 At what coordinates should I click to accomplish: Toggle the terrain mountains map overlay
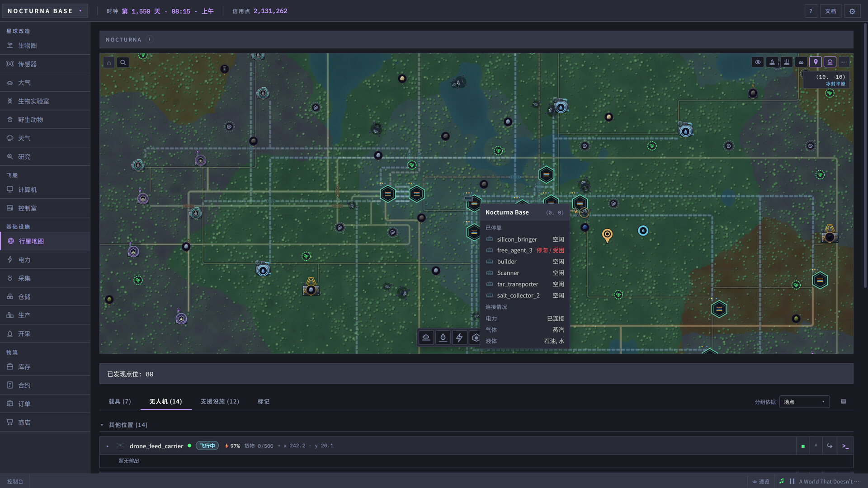[x=801, y=62]
